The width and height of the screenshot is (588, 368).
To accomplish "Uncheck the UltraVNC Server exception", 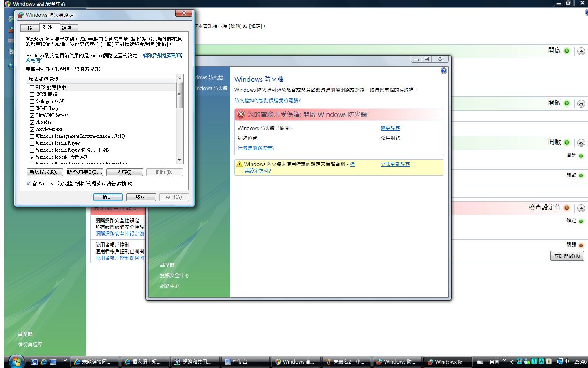I will pyautogui.click(x=32, y=116).
